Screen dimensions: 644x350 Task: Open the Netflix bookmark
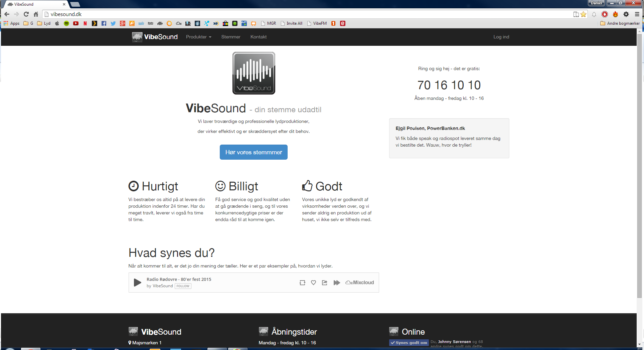click(x=85, y=23)
